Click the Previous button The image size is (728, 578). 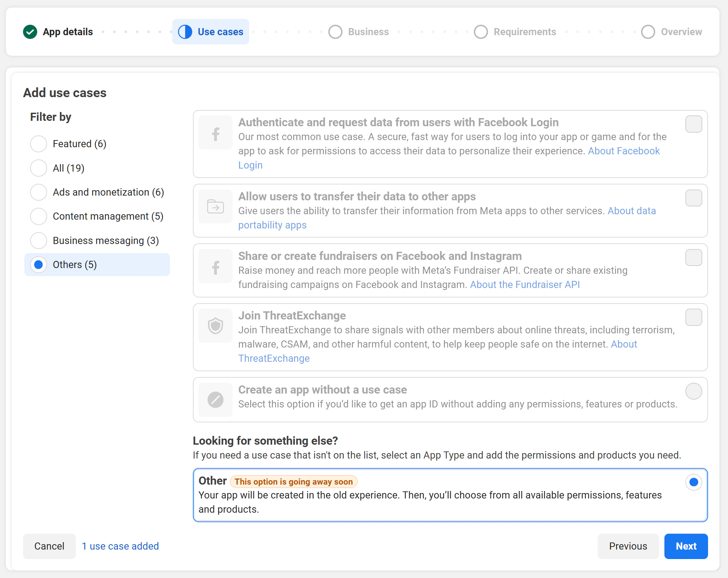click(x=628, y=546)
